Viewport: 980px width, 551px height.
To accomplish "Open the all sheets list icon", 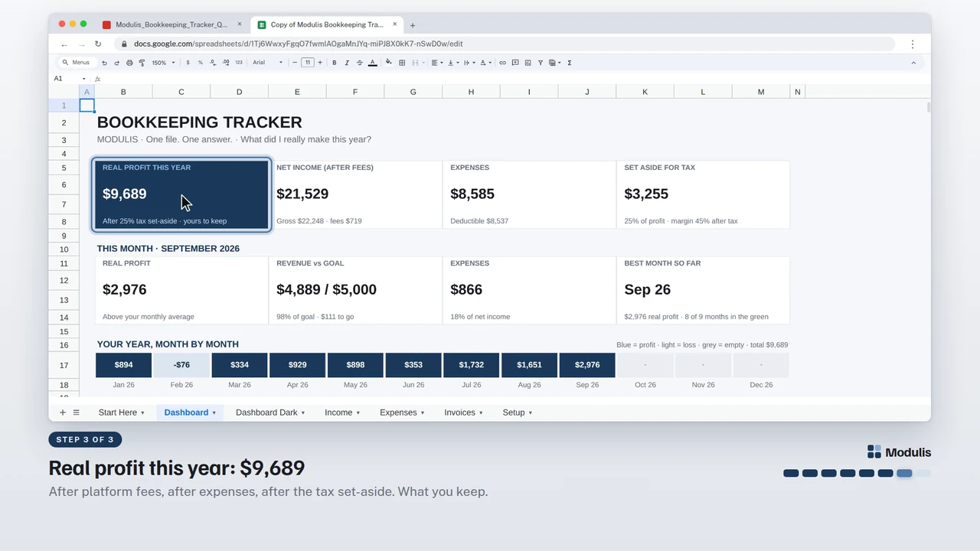I will pyautogui.click(x=76, y=412).
